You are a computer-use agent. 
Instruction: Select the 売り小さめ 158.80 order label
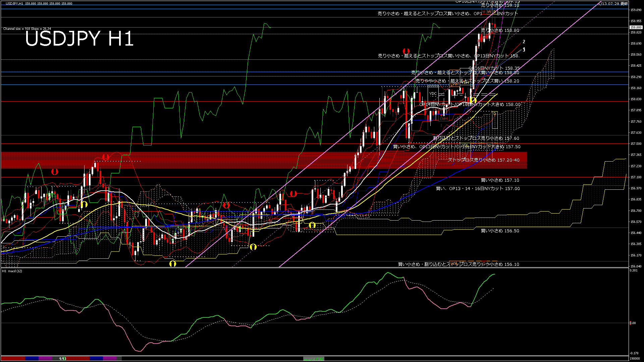(500, 30)
